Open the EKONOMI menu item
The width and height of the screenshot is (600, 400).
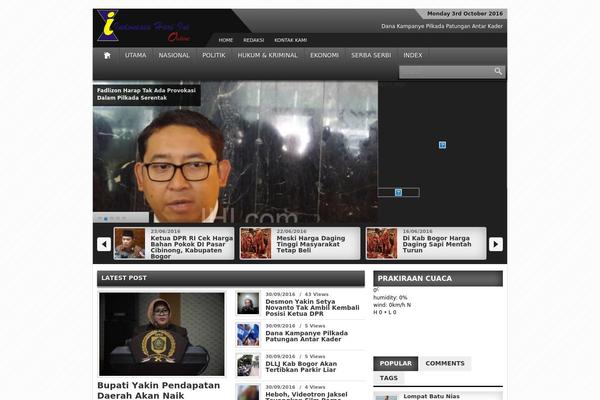324,55
